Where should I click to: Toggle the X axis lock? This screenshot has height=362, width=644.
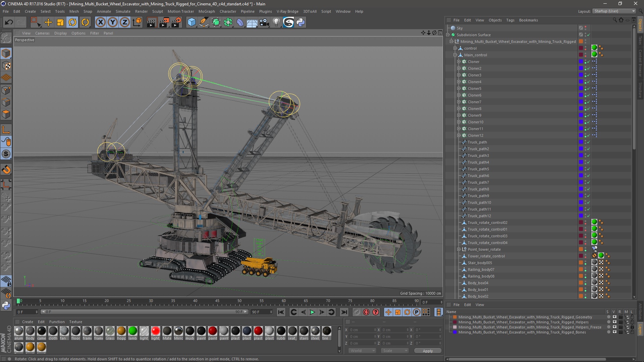click(x=100, y=22)
